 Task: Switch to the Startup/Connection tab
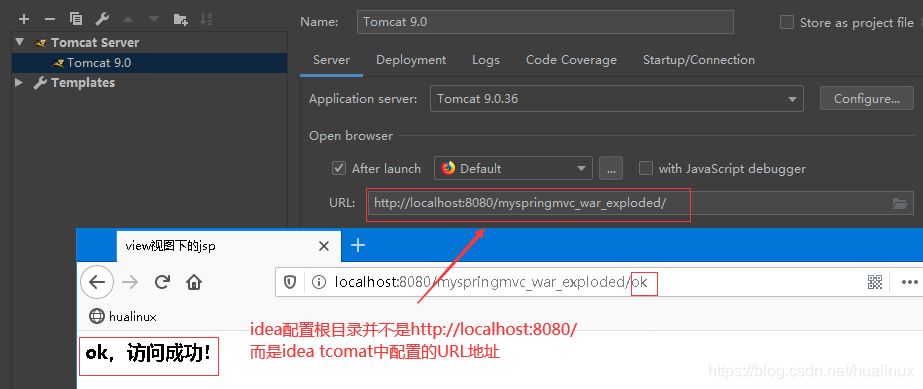click(x=699, y=60)
